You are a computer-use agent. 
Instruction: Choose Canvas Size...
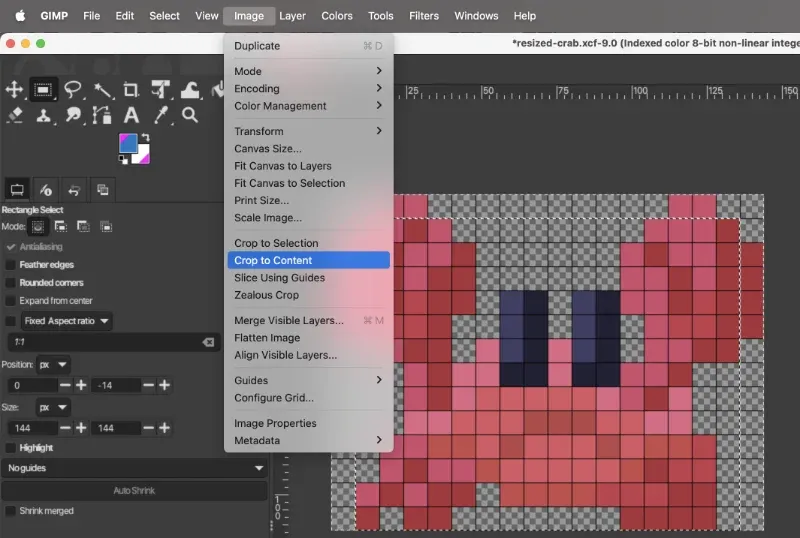(308, 149)
